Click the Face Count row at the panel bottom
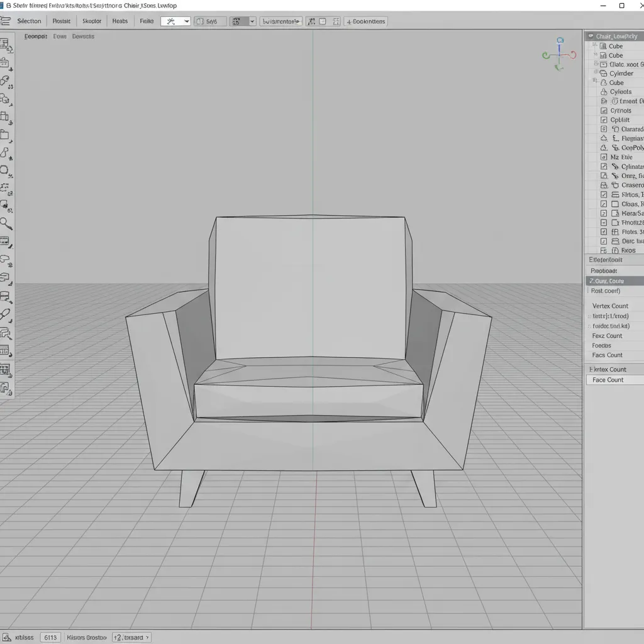The width and height of the screenshot is (644, 644). [x=613, y=379]
